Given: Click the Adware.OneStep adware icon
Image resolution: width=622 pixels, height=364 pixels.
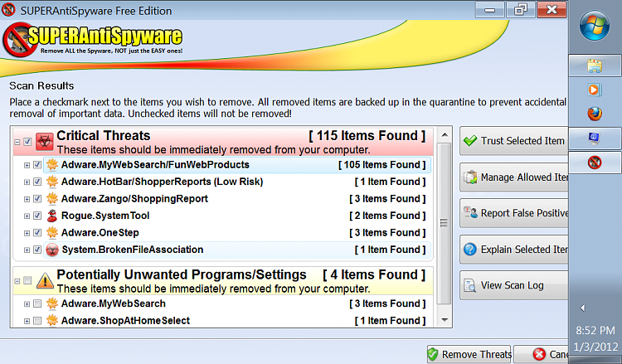Looking at the screenshot, I should [52, 233].
